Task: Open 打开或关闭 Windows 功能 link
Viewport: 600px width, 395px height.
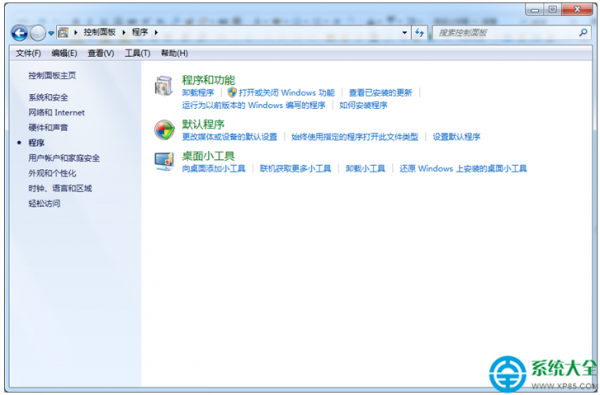Action: tap(287, 93)
